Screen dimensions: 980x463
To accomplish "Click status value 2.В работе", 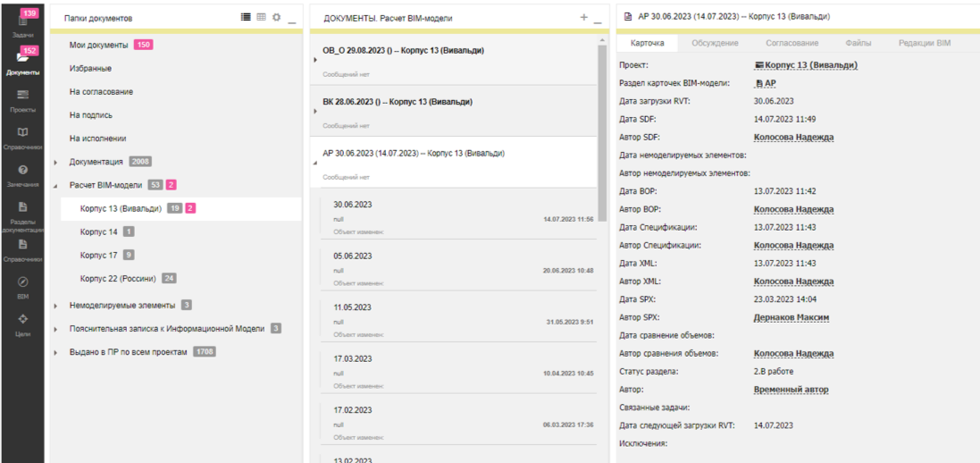I will 774,371.
